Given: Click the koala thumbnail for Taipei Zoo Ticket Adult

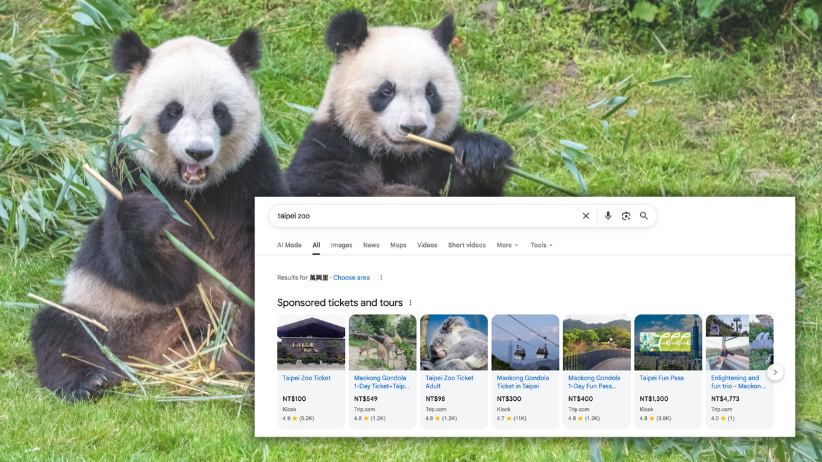Looking at the screenshot, I should pos(454,342).
